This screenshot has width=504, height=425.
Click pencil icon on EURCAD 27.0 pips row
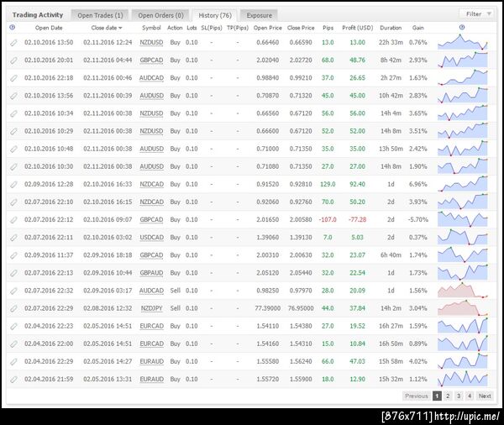13,326
